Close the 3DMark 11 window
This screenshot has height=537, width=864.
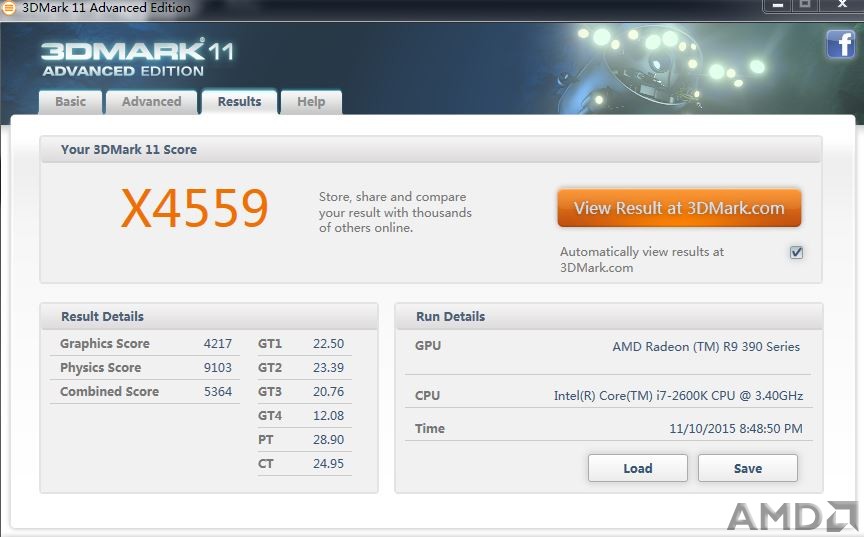pos(842,6)
